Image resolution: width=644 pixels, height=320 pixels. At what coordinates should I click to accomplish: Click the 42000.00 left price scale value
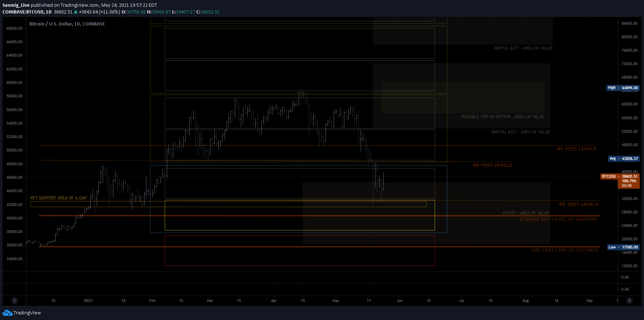point(15,205)
